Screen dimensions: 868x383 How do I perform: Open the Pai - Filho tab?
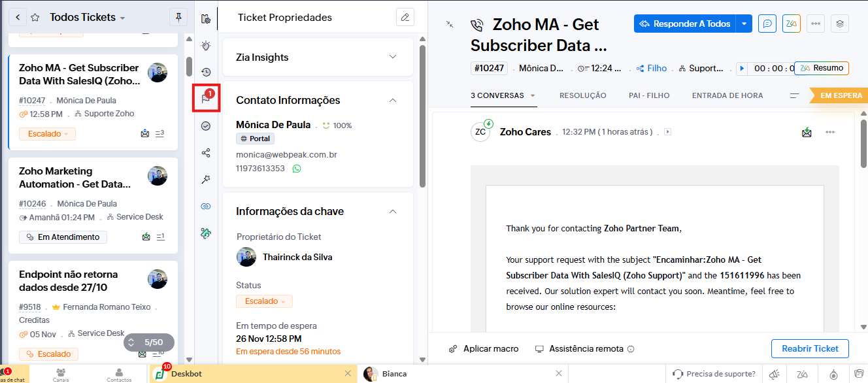(649, 95)
